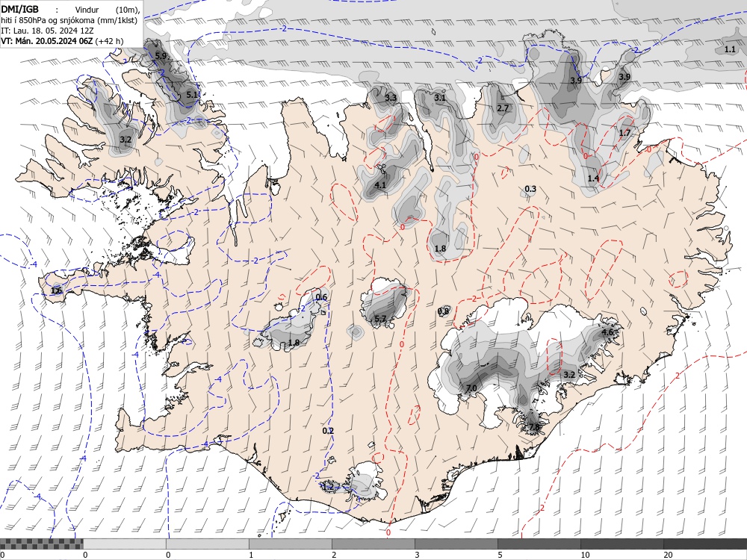Click the 'VT: Mán. 20.05.2024 06Z' valid time
Screen dimensions: 747x560
[46, 41]
